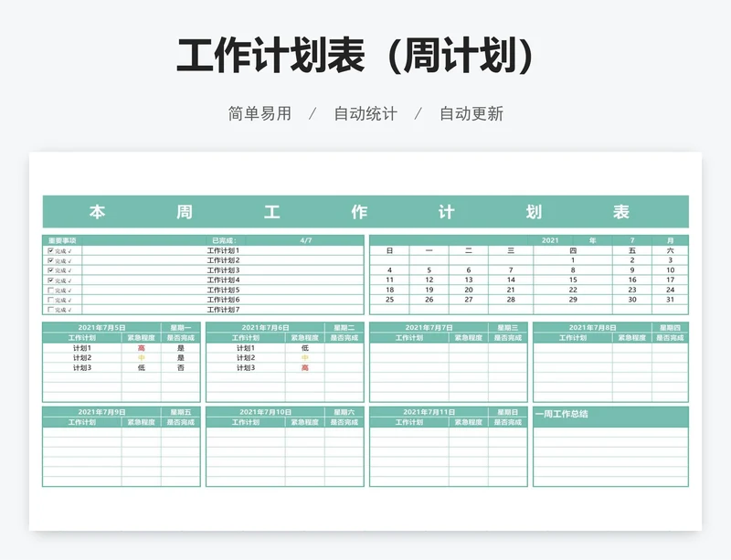The width and height of the screenshot is (731, 560).
Task: Click the 2021年7月9日 date header
Action: (x=101, y=412)
